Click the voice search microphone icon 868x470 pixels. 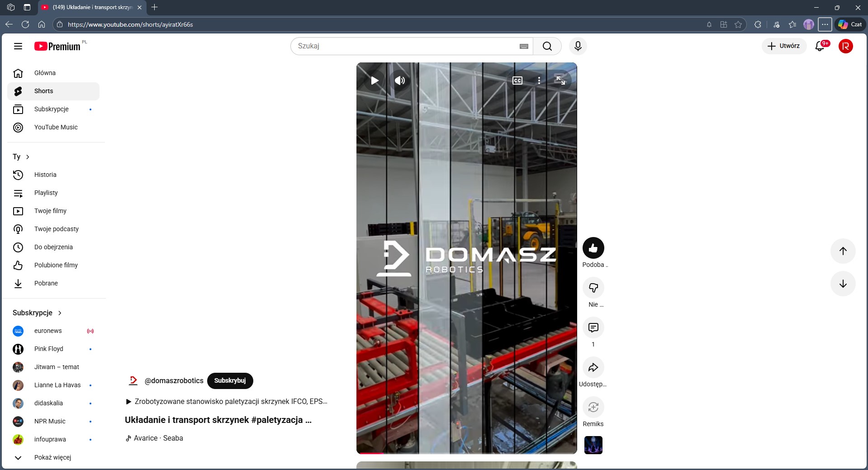[578, 46]
